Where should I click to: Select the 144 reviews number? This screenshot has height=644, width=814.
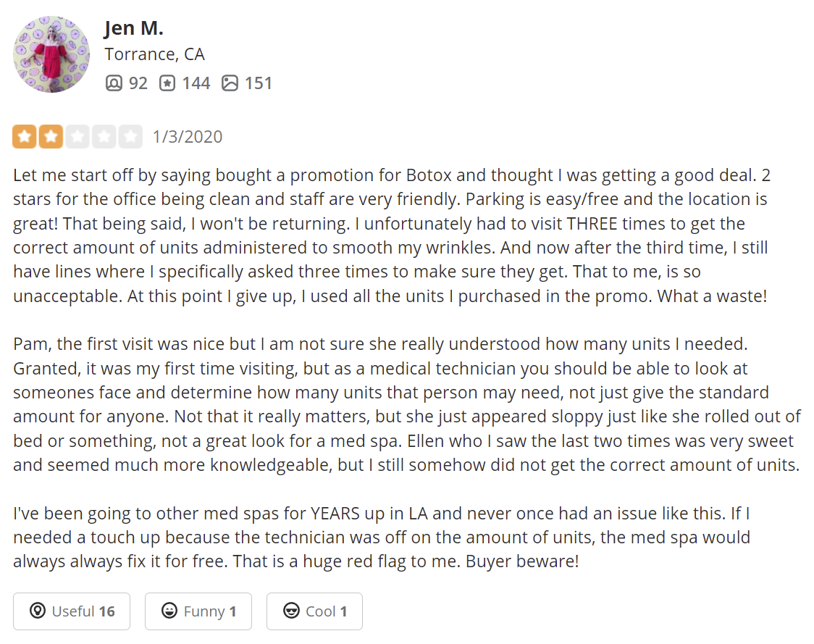click(196, 83)
